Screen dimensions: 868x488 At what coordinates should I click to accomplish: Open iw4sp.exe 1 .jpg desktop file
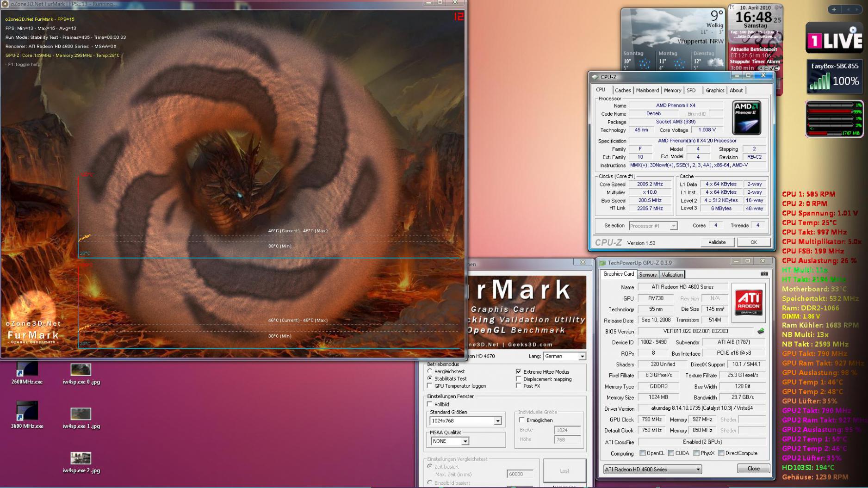[81, 418]
